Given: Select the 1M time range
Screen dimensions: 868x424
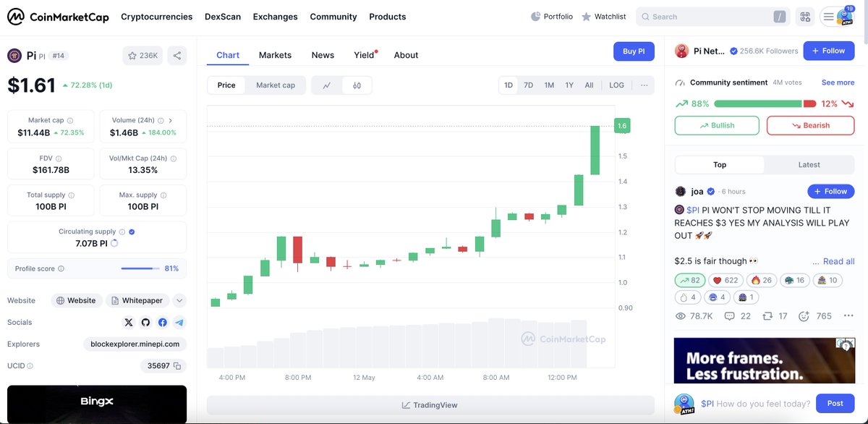Looking at the screenshot, I should coord(549,85).
